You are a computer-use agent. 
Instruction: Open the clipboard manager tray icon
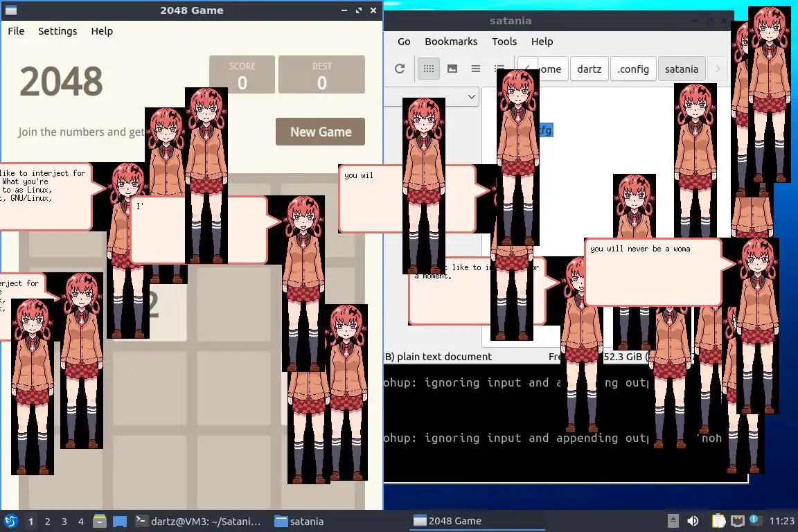[718, 522]
